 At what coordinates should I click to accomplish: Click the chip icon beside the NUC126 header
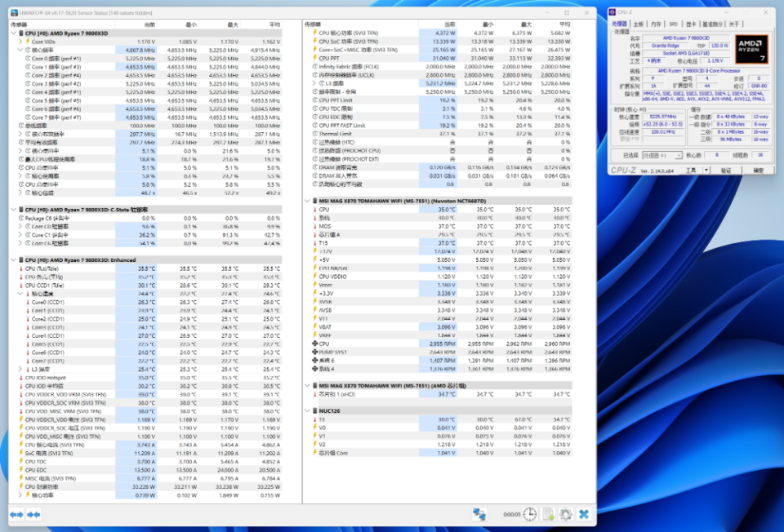click(315, 410)
